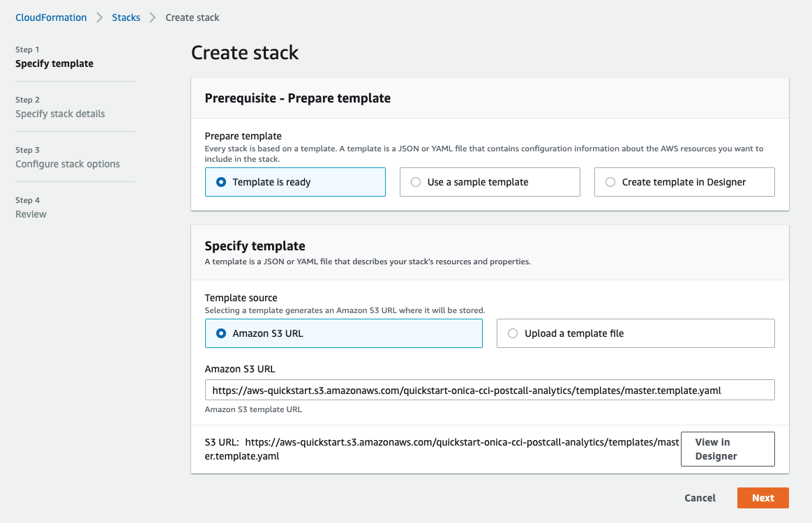Viewport: 812px width, 523px height.
Task: Click the Create stack breadcrumb item
Action: coord(192,17)
